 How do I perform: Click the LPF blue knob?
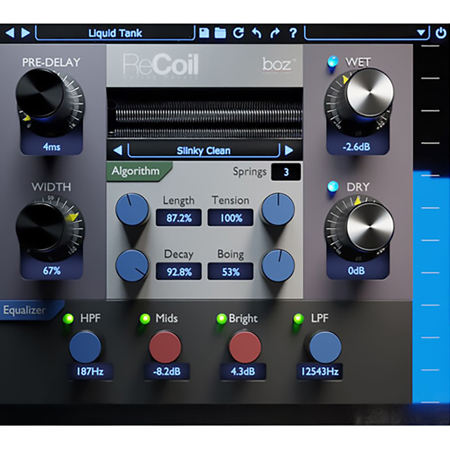(325, 347)
